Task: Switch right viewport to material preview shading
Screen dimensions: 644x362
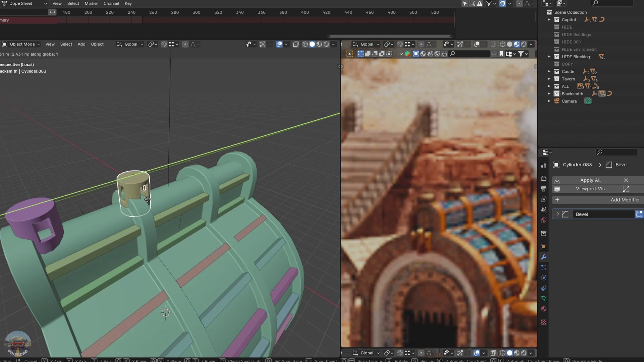Action: [517, 44]
